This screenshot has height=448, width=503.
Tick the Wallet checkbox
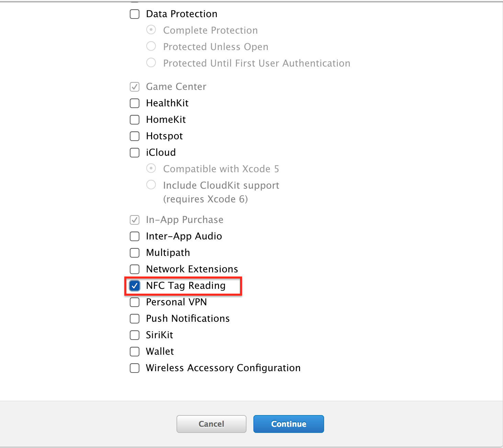tap(135, 352)
